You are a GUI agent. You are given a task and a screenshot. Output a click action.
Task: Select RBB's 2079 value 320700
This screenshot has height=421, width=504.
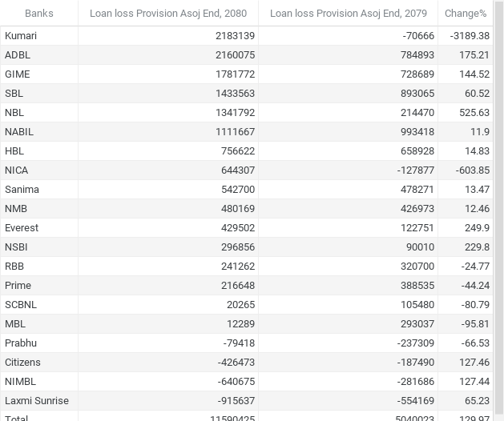tap(417, 267)
